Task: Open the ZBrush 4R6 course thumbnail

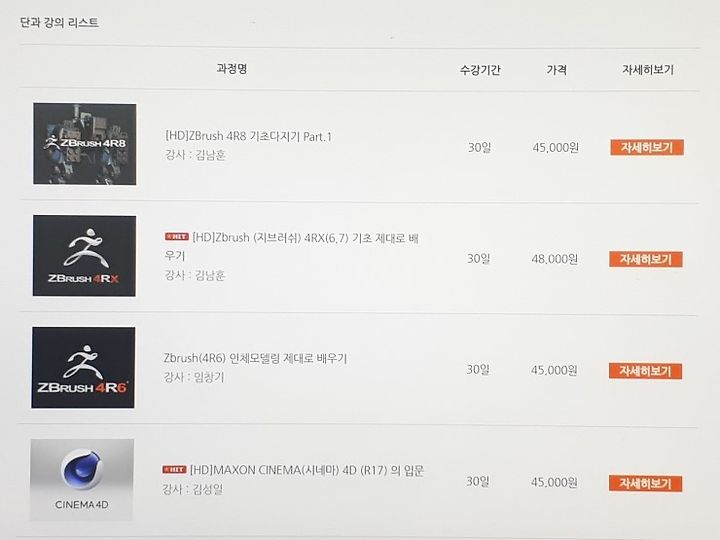Action: coord(83,367)
